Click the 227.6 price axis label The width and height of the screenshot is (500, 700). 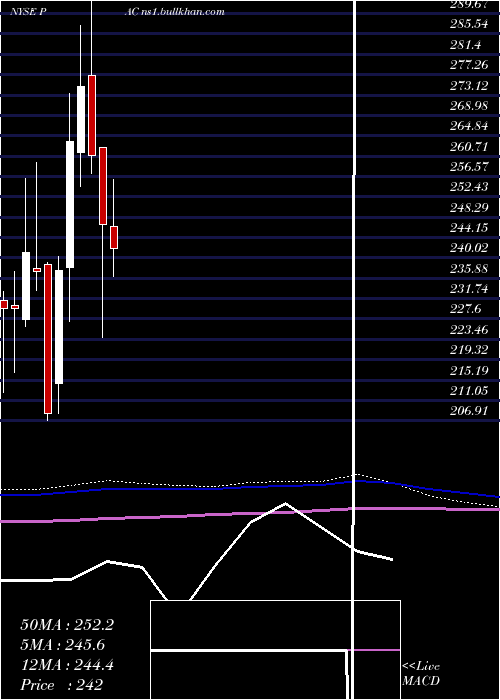465,309
